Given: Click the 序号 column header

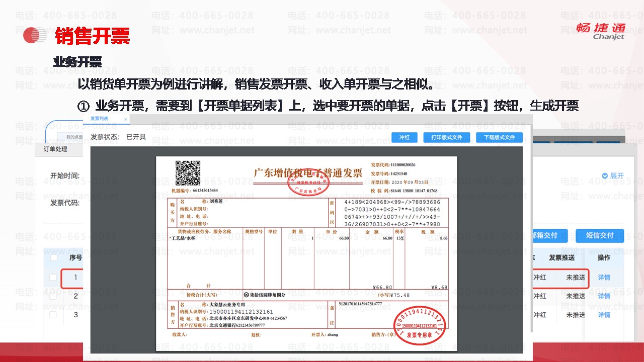Looking at the screenshot, I should coord(75,258).
